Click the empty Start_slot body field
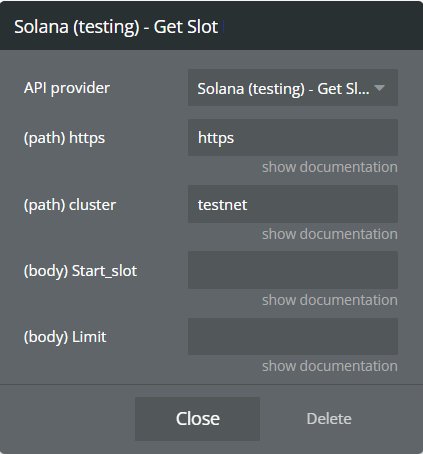The height and width of the screenshot is (454, 423). click(293, 270)
